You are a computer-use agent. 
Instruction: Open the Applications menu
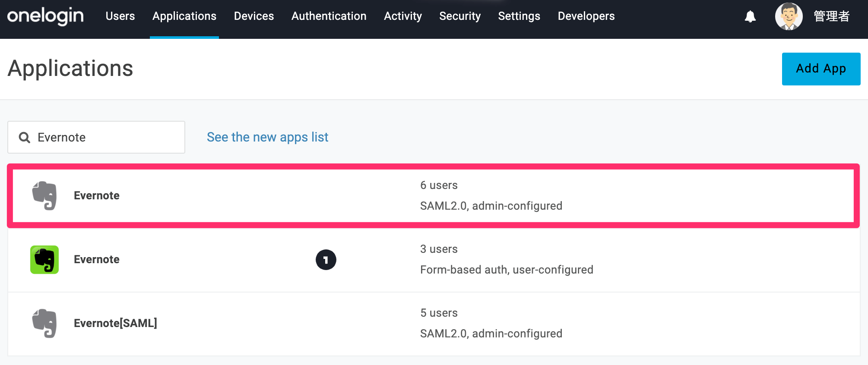[184, 16]
